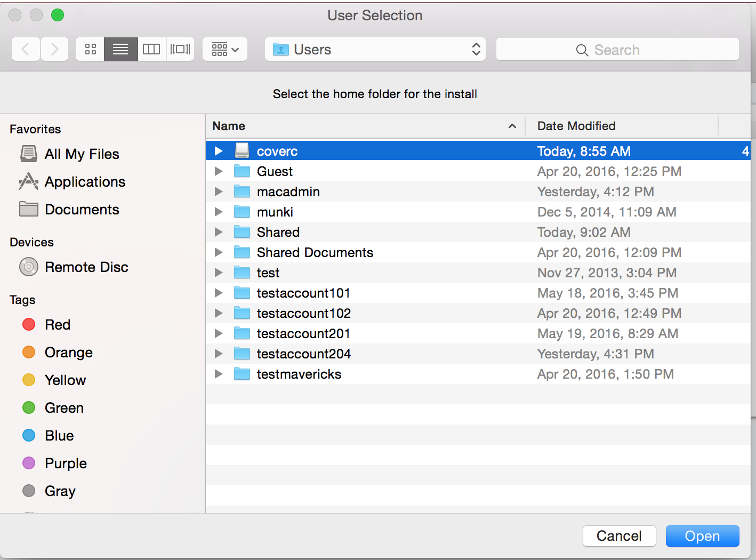
Task: Select Documents in Favorites sidebar
Action: point(82,210)
